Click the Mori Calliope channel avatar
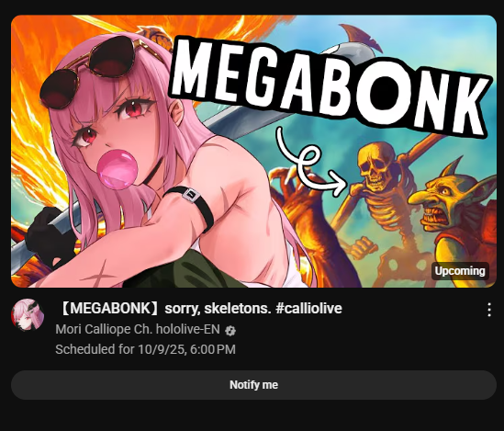Screen dimensions: 504x431 (28, 315)
